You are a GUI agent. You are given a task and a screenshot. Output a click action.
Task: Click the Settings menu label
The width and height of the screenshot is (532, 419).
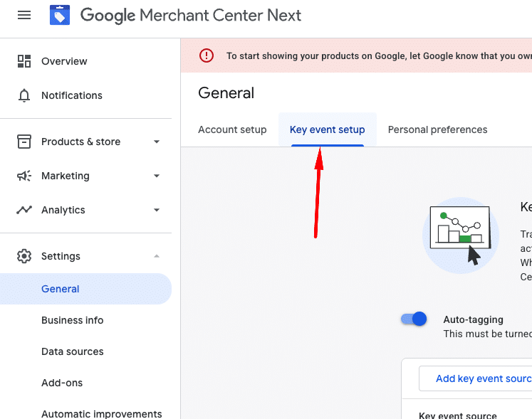point(61,256)
